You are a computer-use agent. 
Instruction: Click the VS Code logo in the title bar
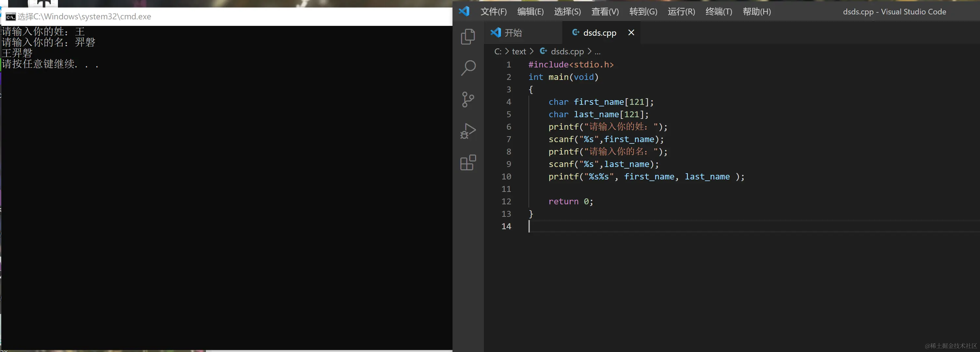pyautogui.click(x=464, y=11)
